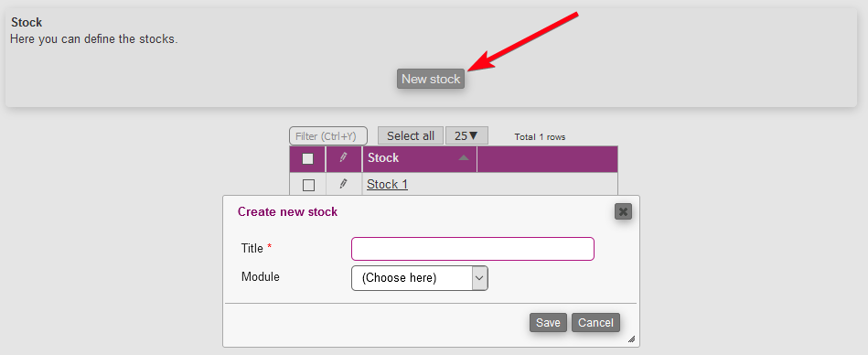Close the Create new stock dialog with X
This screenshot has height=355, width=868.
623,211
